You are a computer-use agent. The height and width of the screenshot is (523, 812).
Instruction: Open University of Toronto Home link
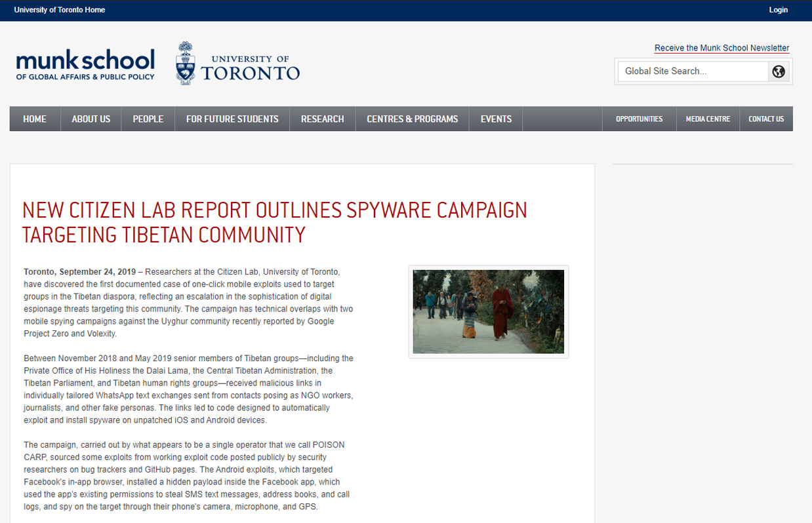coord(60,10)
